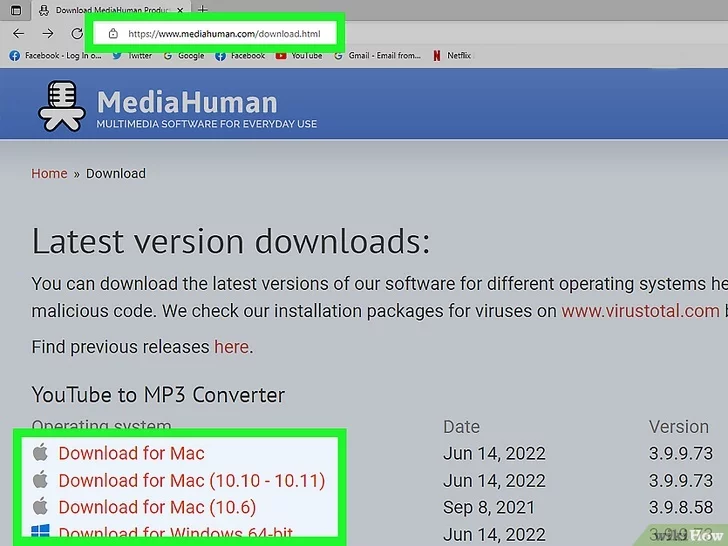The image size is (728, 546).
Task: Click MULTIMEDIA SOFTWARE FOR EVERYDAY USE tagline
Action: 207,124
